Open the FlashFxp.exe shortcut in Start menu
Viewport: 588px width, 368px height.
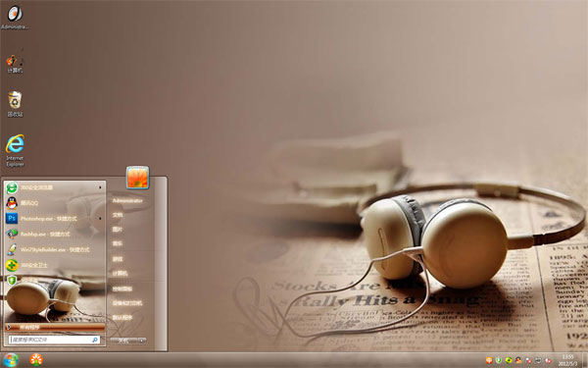[x=55, y=234]
